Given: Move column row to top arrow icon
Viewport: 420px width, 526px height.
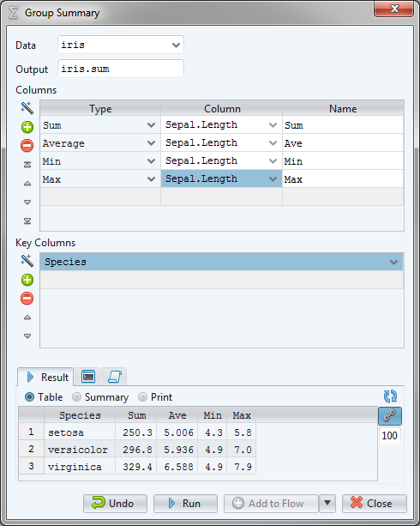Looking at the screenshot, I should (x=27, y=165).
